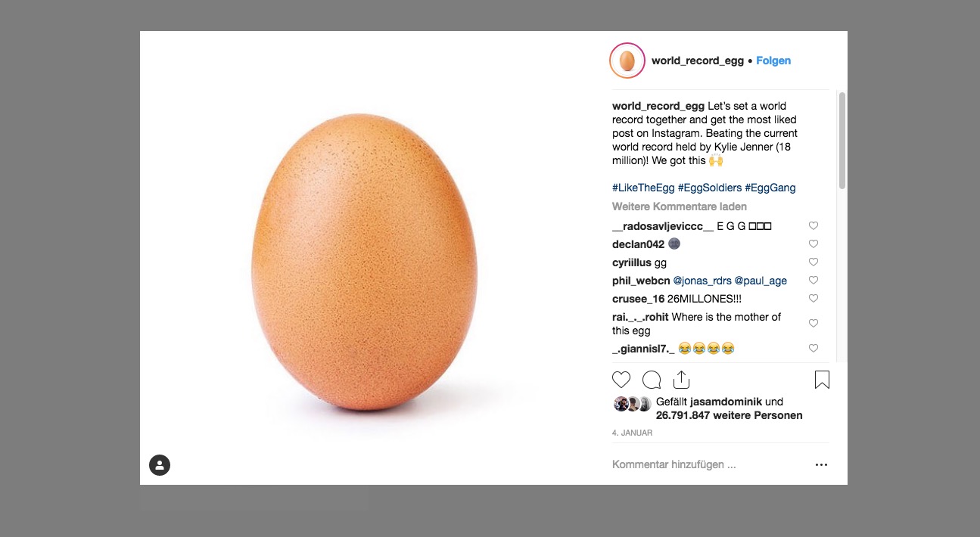The height and width of the screenshot is (537, 980).
Task: Like the comment by cyriillus
Action: pos(814,262)
